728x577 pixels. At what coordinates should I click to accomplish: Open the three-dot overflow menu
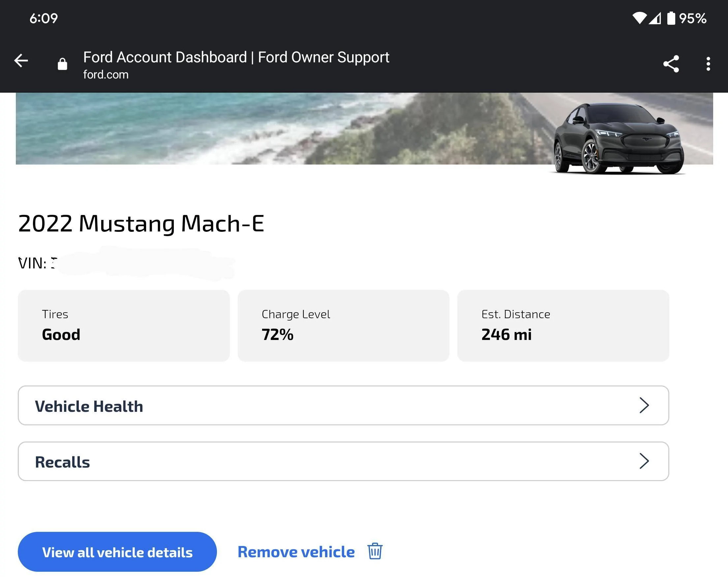click(x=708, y=64)
